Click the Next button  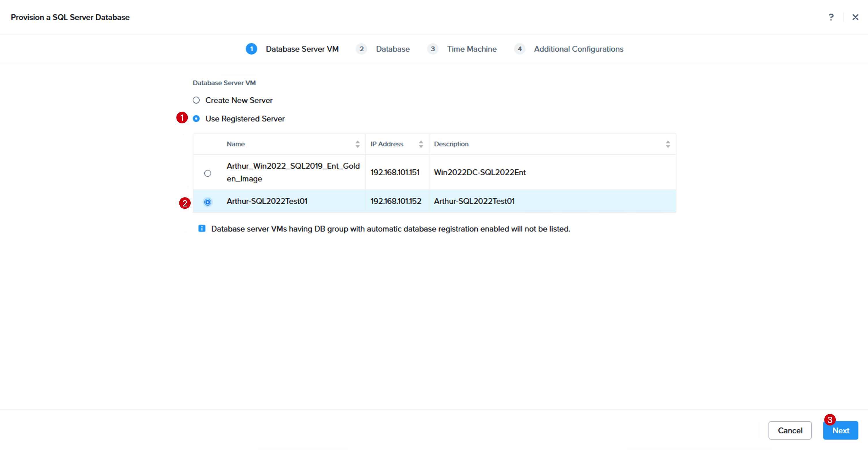click(x=840, y=431)
